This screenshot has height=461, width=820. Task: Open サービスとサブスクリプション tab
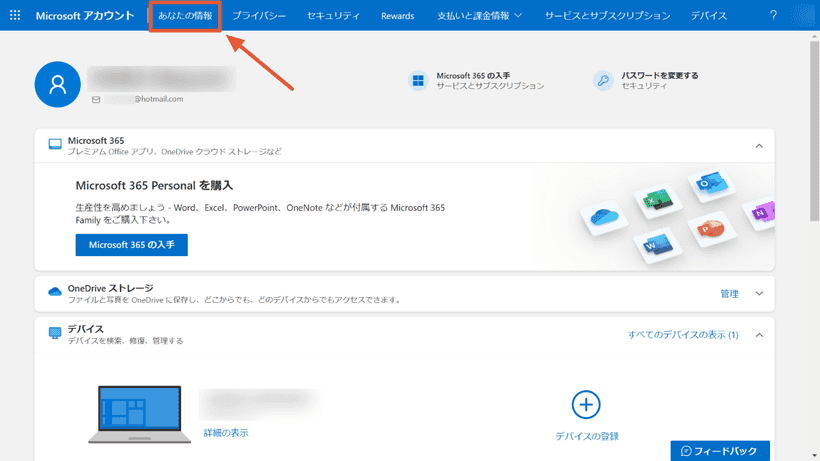607,16
